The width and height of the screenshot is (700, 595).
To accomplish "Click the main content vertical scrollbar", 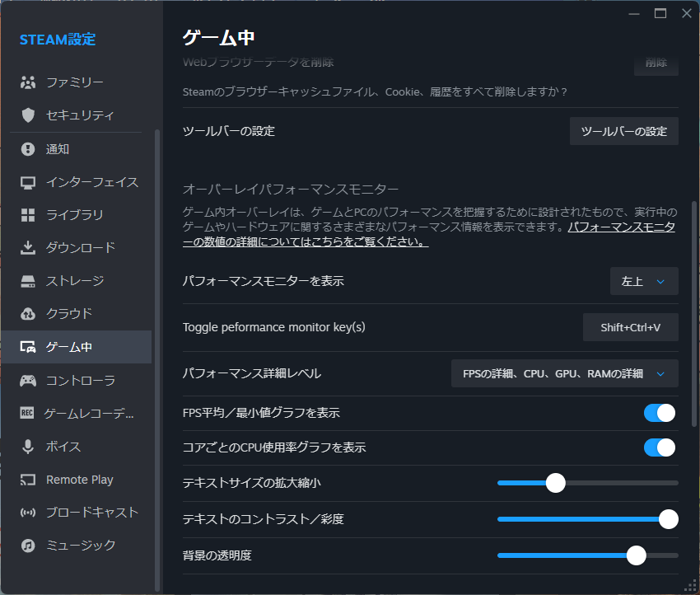I will click(693, 314).
